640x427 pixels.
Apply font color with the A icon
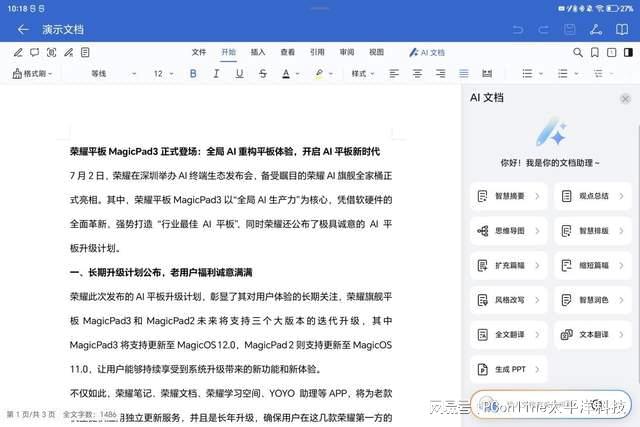(286, 73)
